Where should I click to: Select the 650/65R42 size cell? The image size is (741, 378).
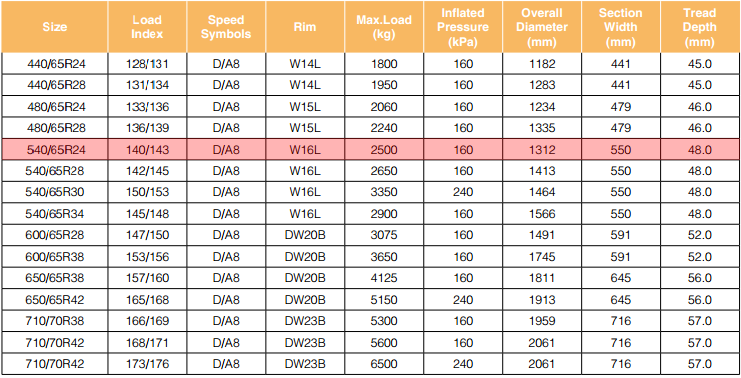click(x=55, y=300)
